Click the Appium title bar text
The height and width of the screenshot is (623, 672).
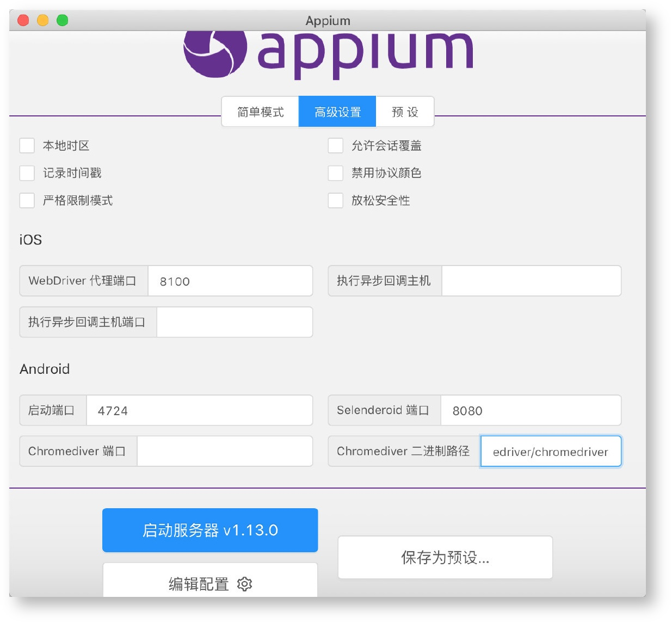point(328,21)
